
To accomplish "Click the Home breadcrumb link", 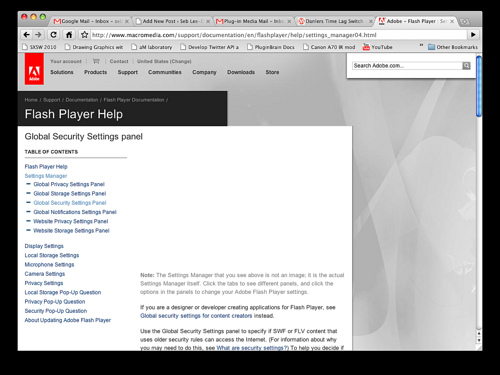I will pyautogui.click(x=31, y=100).
